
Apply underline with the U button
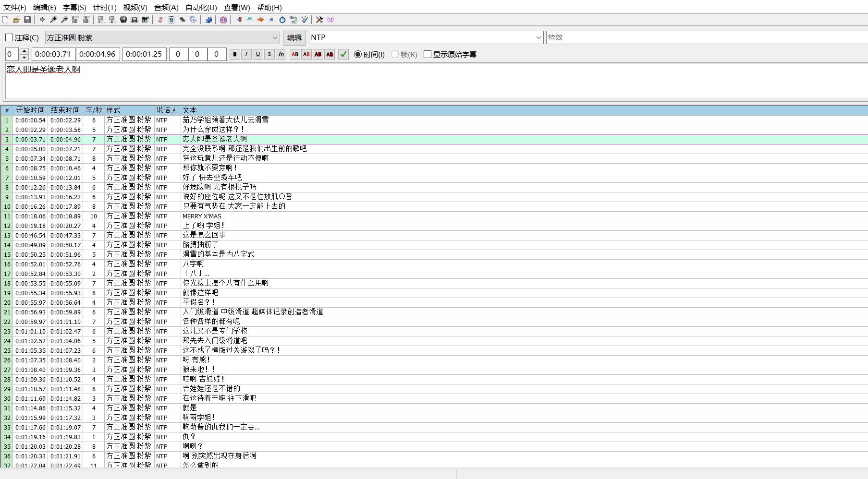tap(258, 54)
